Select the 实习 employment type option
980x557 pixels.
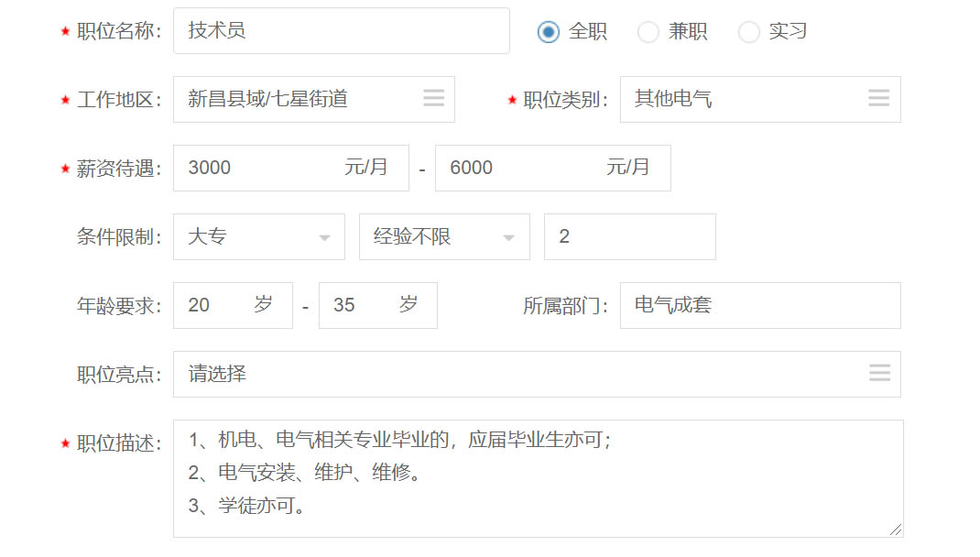pyautogui.click(x=749, y=30)
